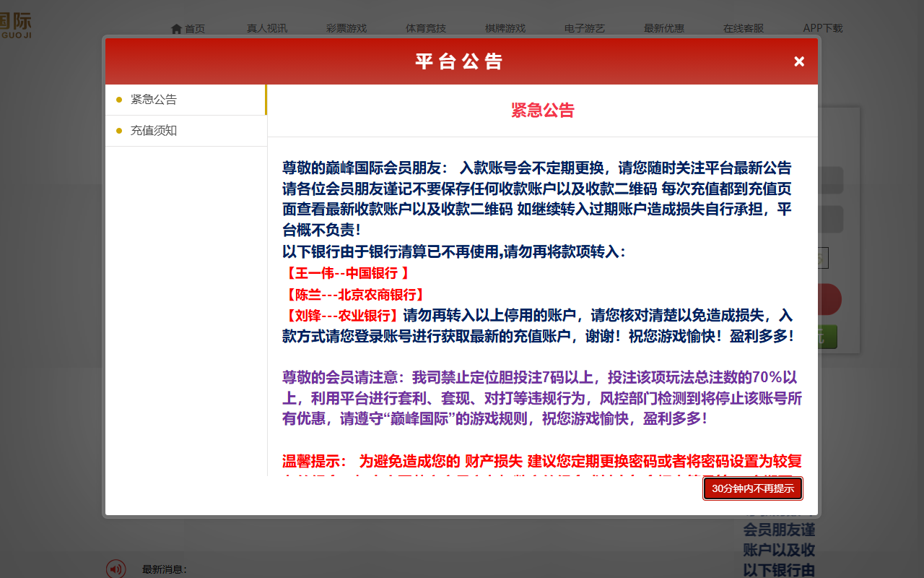Click the 【陈兰---北京农商银行】 line
This screenshot has height=578, width=924.
coord(354,295)
